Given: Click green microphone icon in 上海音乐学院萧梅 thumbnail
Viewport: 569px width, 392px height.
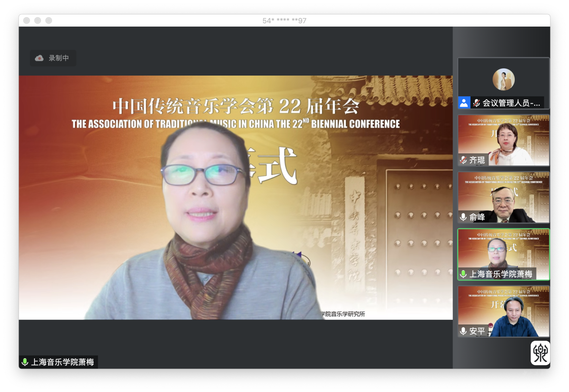Looking at the screenshot, I should tap(463, 274).
